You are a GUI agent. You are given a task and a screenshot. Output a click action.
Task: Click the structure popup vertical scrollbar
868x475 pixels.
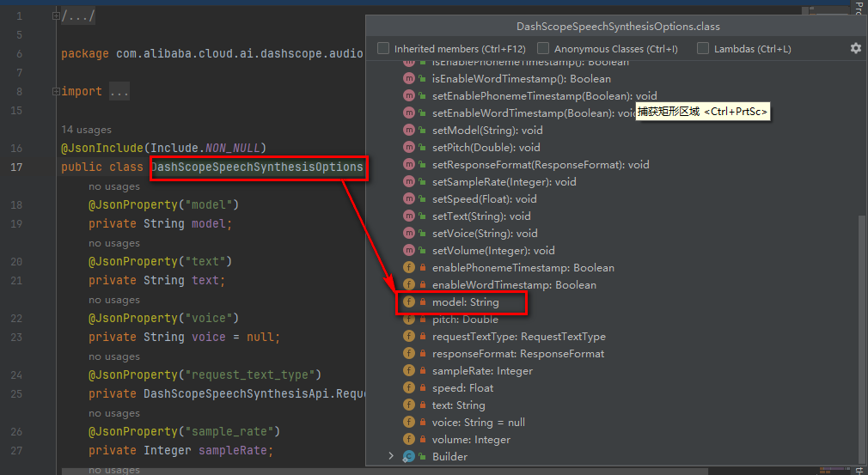pyautogui.click(x=861, y=338)
